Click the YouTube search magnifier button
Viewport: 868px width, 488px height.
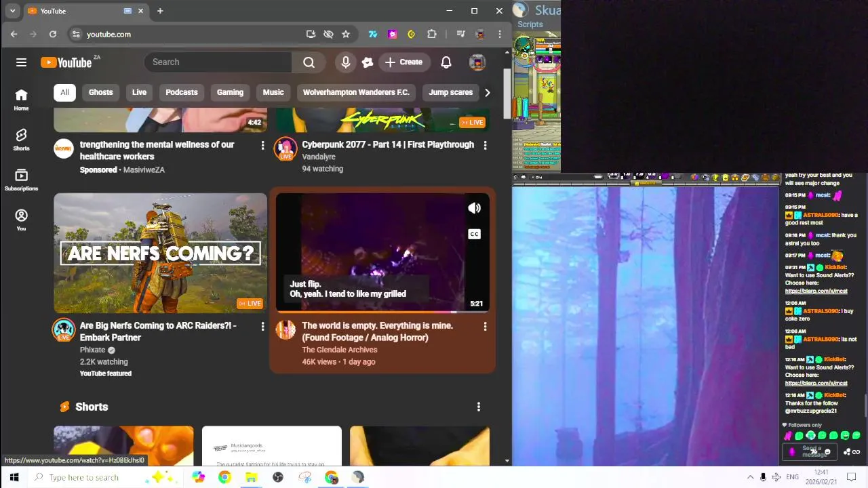pyautogui.click(x=309, y=62)
